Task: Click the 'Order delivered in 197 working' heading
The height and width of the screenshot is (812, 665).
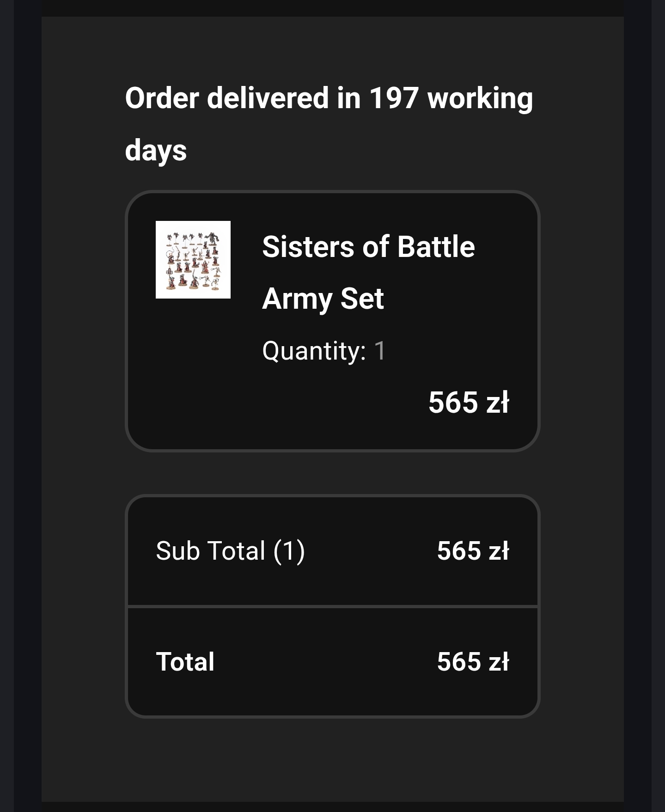Action: [x=329, y=98]
